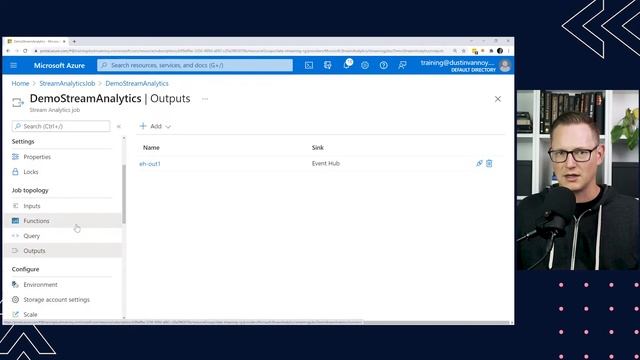Close the DemoStreamAnalytics browser tab
The height and width of the screenshot is (360, 640).
pyautogui.click(x=64, y=42)
